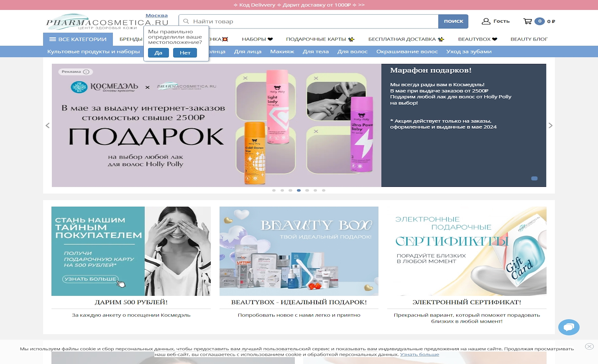
Task: Jump to sixth carousel slide dot
Action: coord(315,190)
